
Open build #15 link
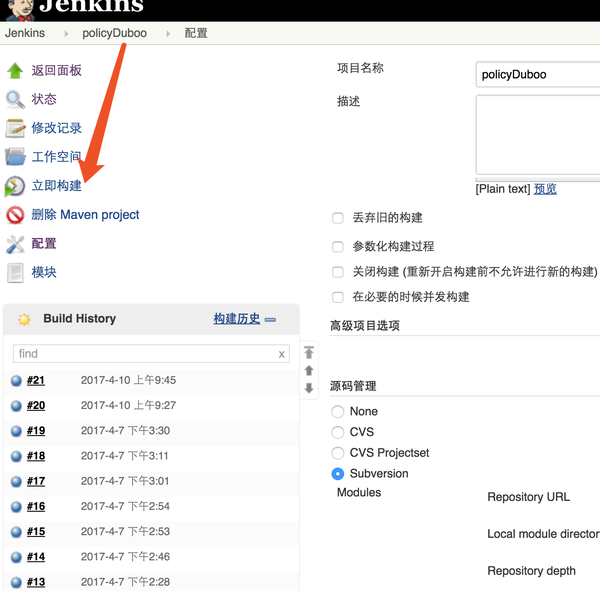[36, 532]
